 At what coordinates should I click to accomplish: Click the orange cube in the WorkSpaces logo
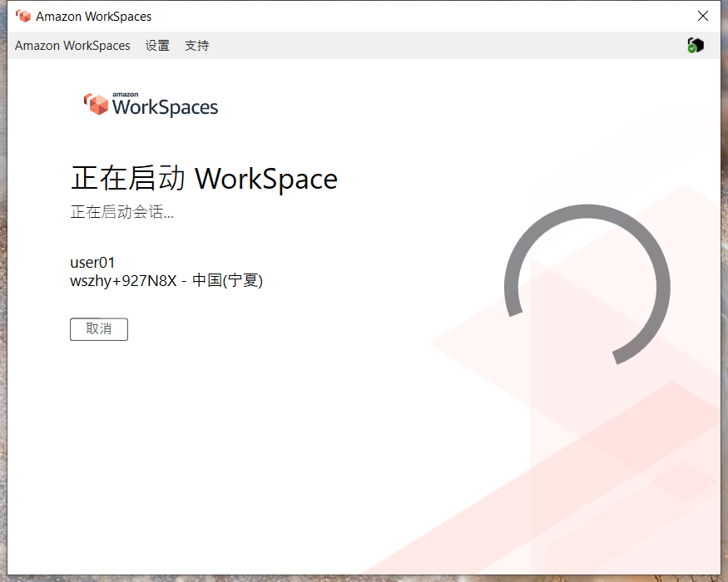[x=97, y=104]
